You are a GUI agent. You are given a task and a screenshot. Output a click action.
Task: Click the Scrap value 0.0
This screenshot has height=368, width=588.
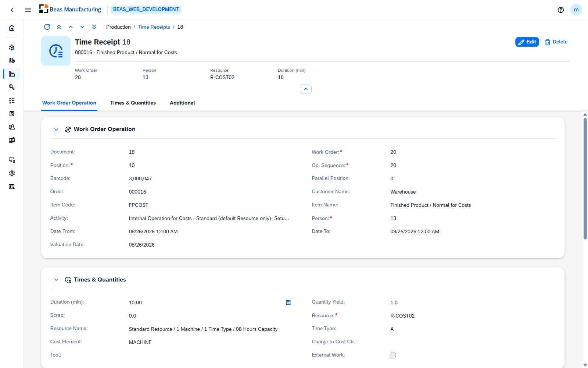[x=132, y=316]
